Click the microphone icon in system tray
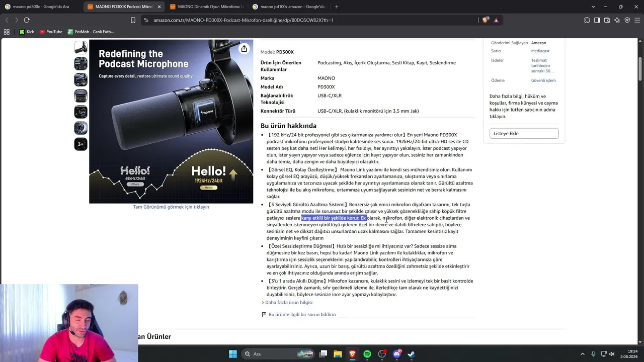The height and width of the screenshot is (362, 644). tap(593, 354)
